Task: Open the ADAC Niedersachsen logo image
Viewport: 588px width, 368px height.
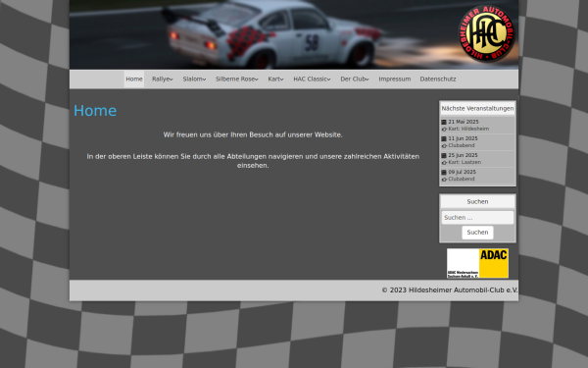Action: tap(477, 263)
